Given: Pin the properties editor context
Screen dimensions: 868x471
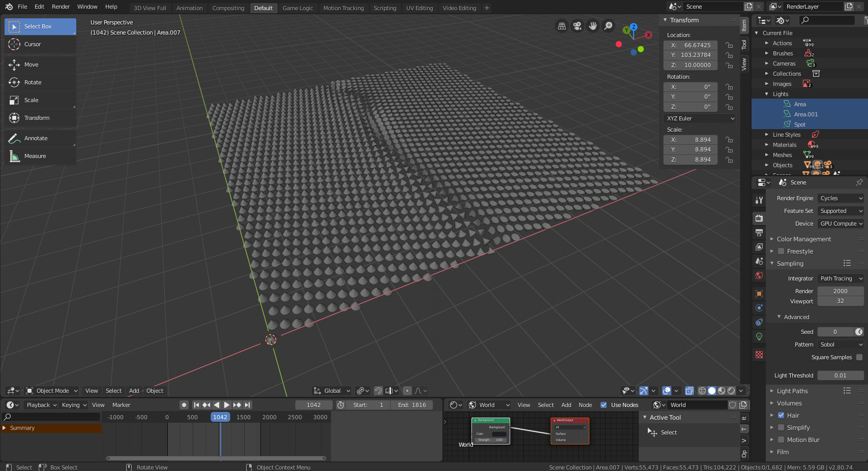Looking at the screenshot, I should click(859, 182).
